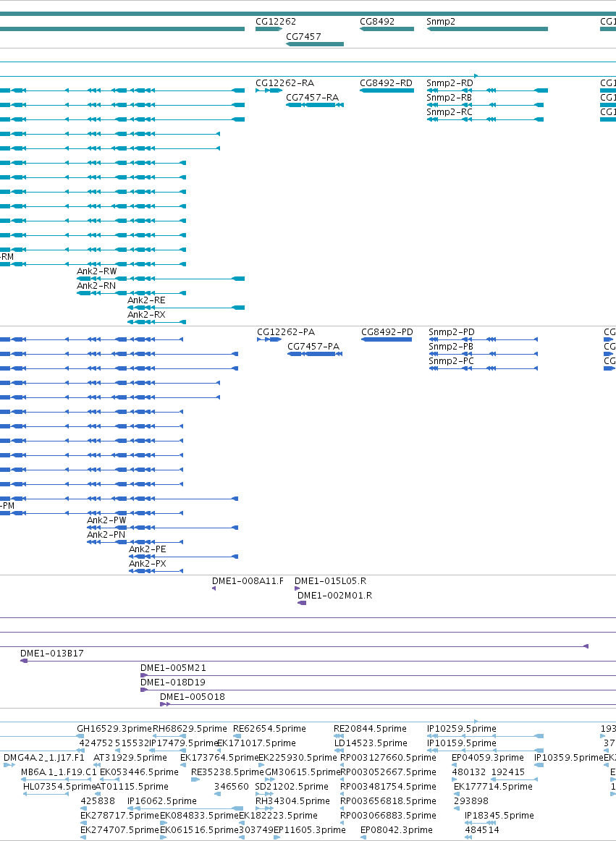The width and height of the screenshot is (616, 841).
Task: Select BAC clone DME1-005O18
Action: coord(193,697)
